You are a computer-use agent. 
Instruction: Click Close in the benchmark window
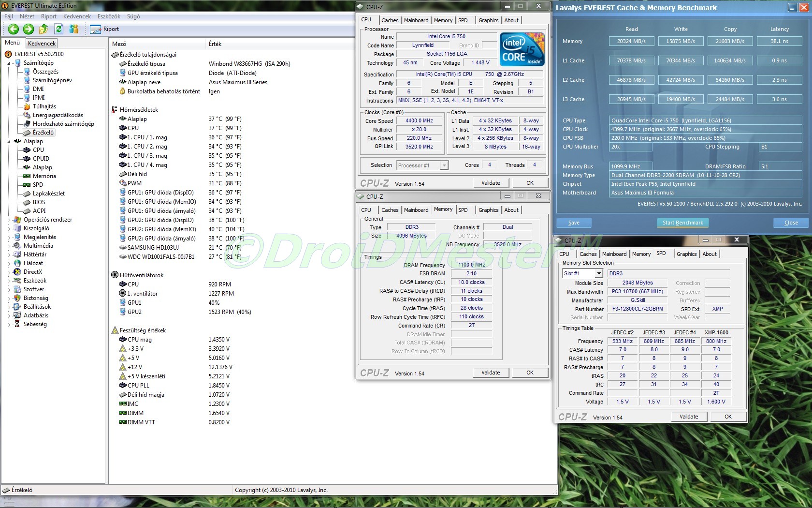click(791, 223)
